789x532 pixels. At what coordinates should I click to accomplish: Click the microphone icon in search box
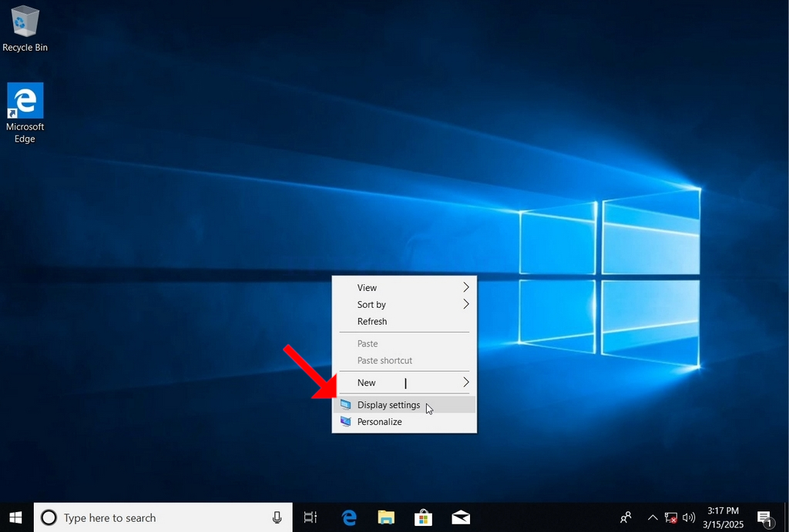[277, 517]
